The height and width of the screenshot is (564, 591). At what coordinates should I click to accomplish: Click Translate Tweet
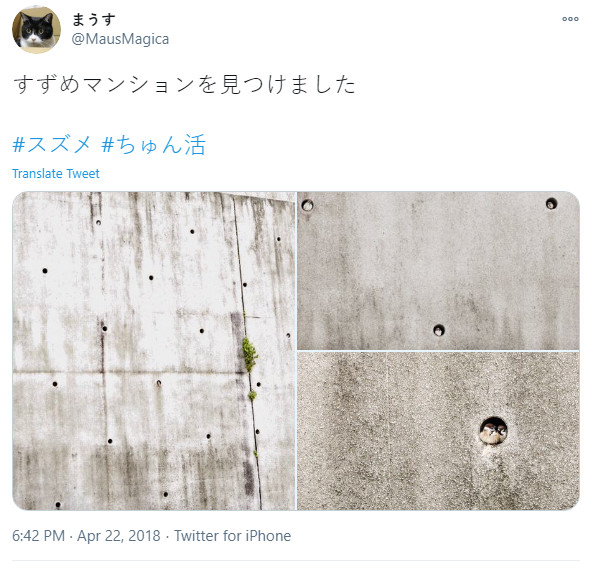point(56,174)
